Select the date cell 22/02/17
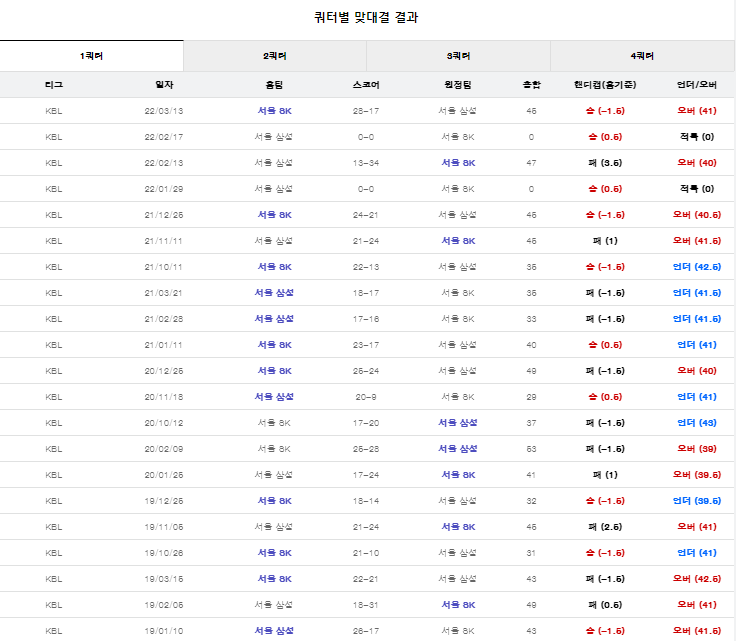Image resolution: width=736 pixels, height=641 pixels. [x=164, y=137]
